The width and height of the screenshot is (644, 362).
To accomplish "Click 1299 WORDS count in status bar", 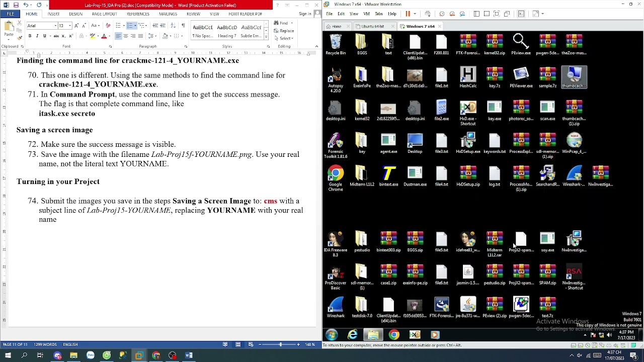I will click(x=45, y=344).
